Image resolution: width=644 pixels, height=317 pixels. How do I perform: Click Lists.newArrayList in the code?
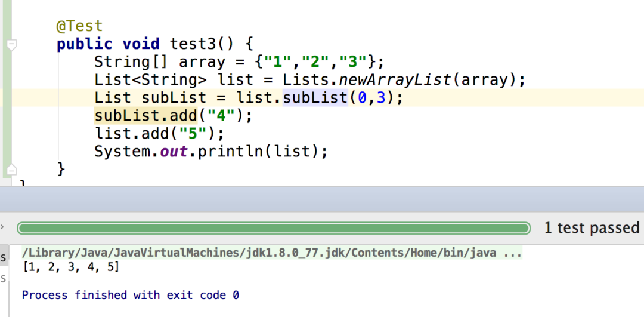coord(367,80)
